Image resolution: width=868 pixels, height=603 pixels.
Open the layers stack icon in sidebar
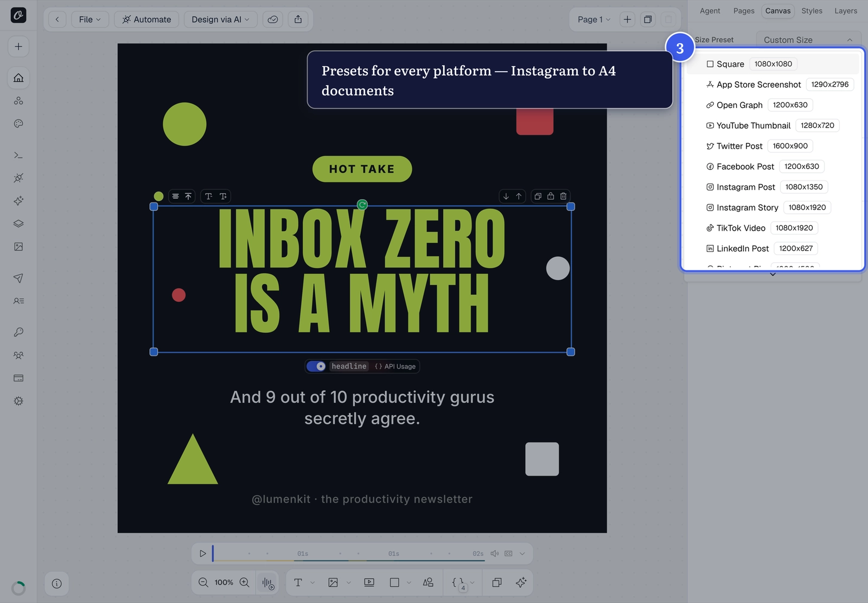(x=18, y=224)
